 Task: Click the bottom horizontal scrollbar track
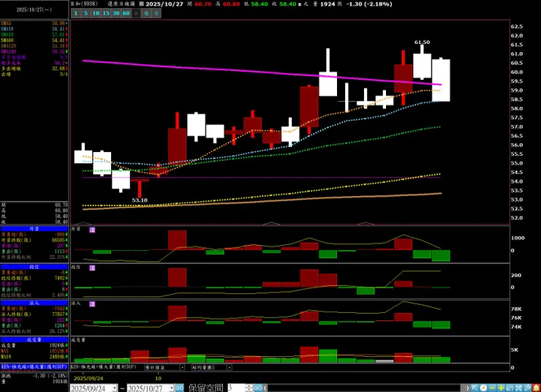point(366,388)
